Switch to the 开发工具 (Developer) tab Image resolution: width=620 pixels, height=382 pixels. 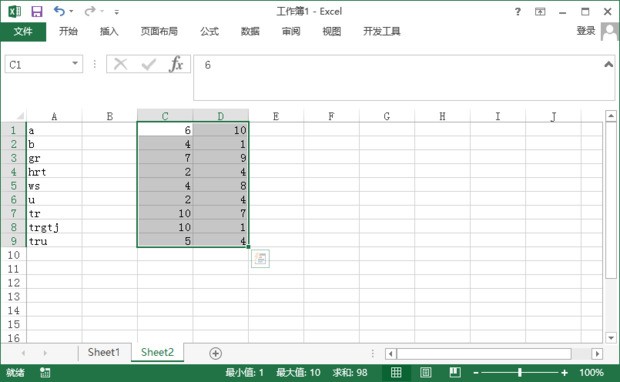tap(382, 31)
